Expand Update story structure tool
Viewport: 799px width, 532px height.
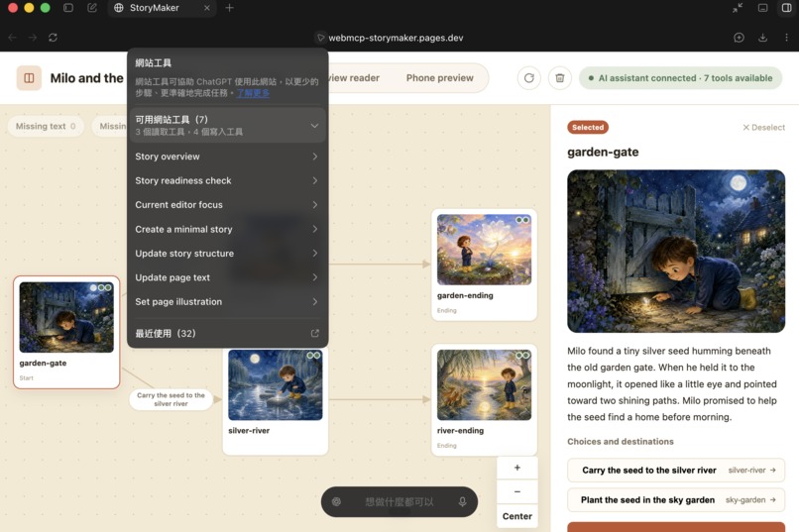click(x=227, y=253)
